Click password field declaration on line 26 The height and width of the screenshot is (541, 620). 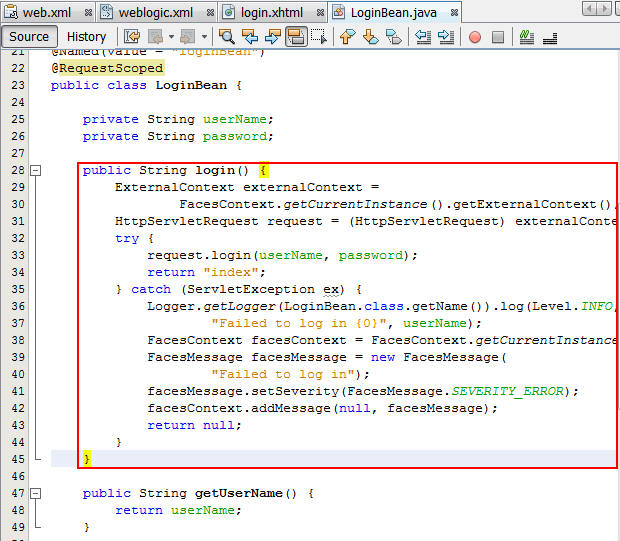click(x=235, y=137)
